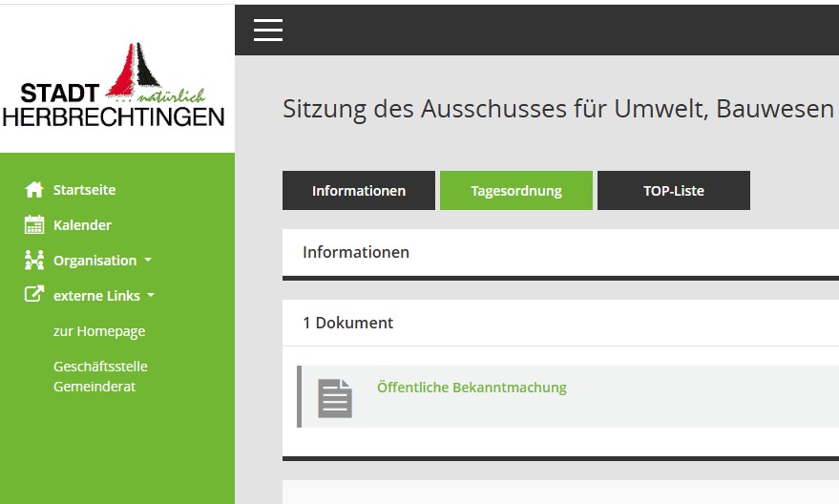Click the 'Sitzung des Ausschusses' page heading
The width and height of the screenshot is (839, 504).
click(557, 109)
